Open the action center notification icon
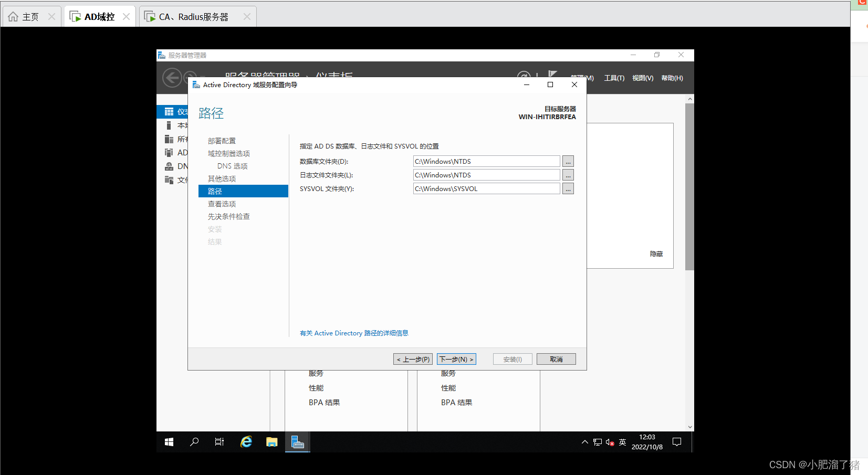Viewport: 868px width, 475px height. (x=677, y=442)
